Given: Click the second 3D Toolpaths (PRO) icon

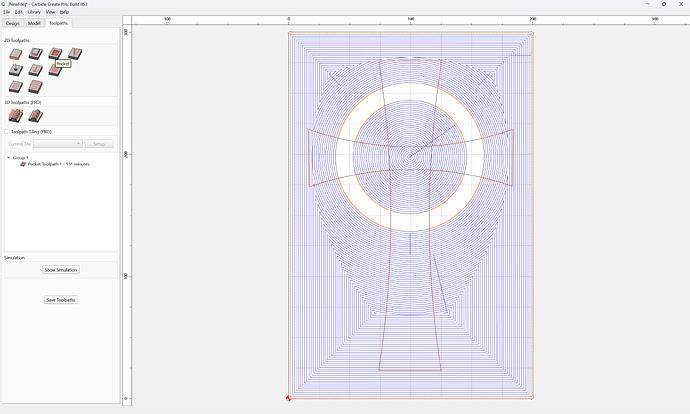Looking at the screenshot, I should click(x=35, y=116).
